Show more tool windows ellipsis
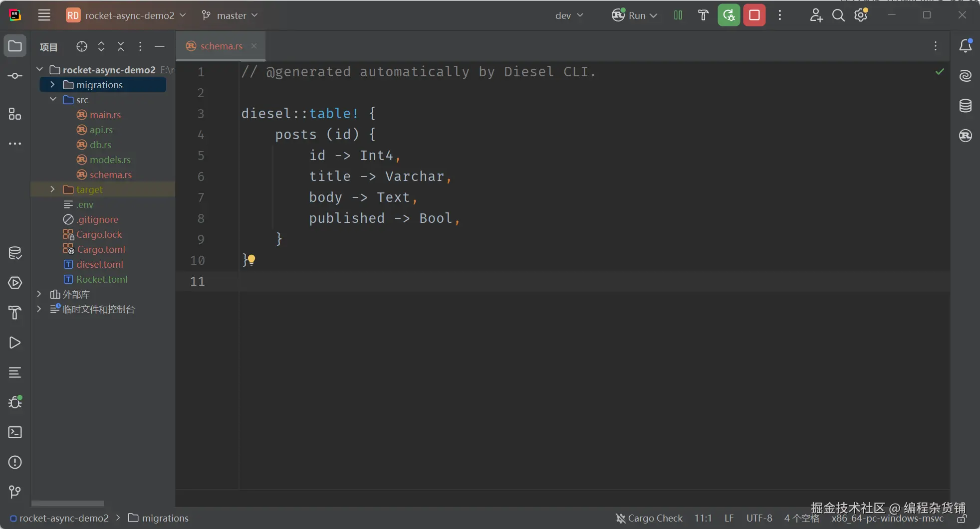Viewport: 980px width, 529px height. [15, 144]
